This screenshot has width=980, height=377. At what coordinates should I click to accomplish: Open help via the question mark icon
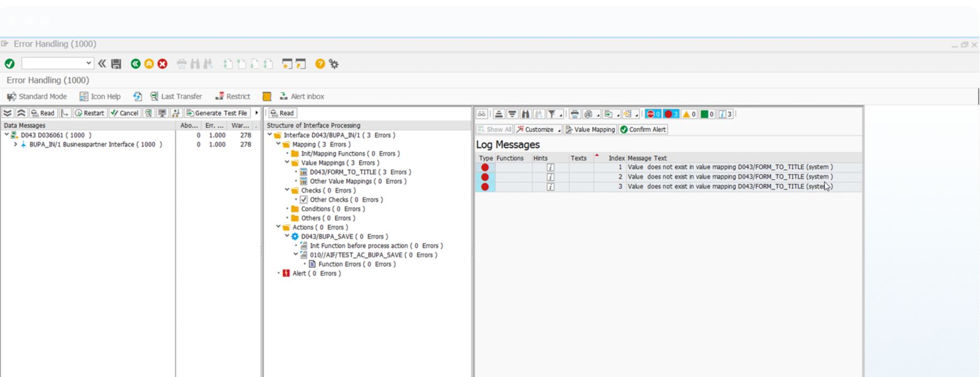point(320,64)
